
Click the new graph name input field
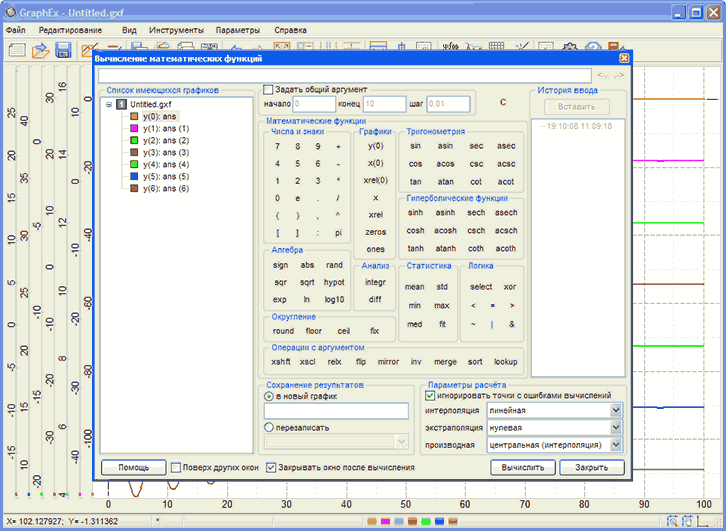click(336, 411)
